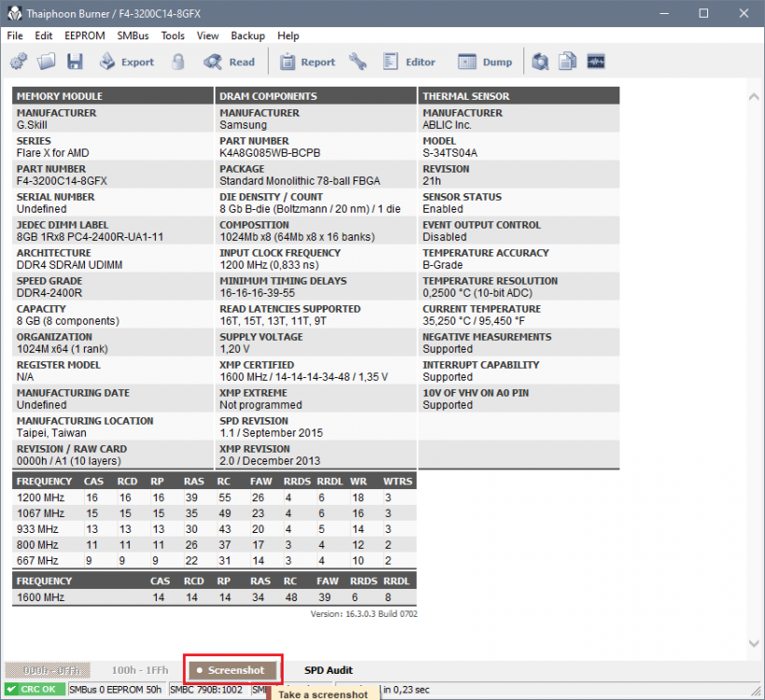This screenshot has height=700, width=765.
Task: Click the padlock icon in toolbar
Action: (178, 62)
